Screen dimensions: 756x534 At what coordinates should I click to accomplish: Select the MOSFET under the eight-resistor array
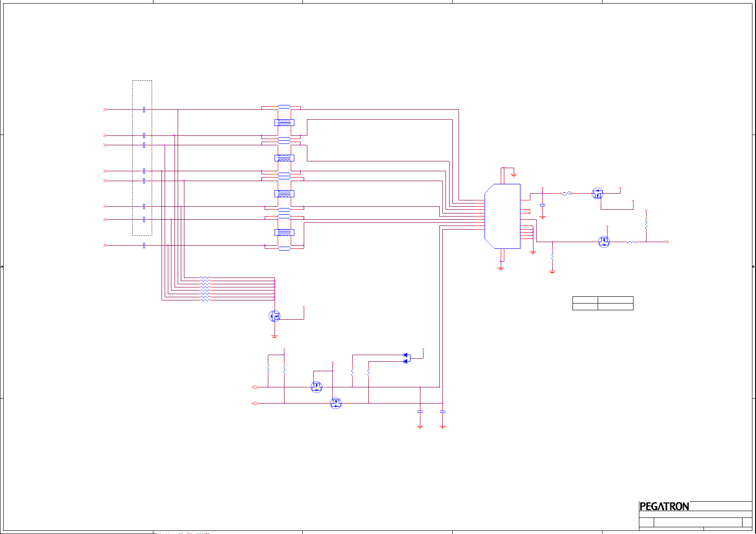tap(275, 316)
